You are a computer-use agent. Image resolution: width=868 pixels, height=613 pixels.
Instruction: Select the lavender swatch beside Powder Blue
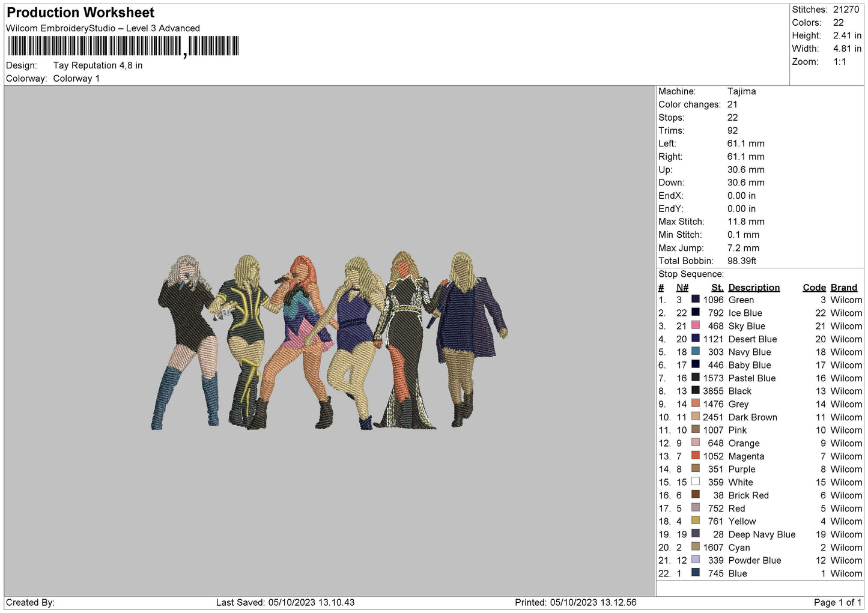tap(695, 559)
